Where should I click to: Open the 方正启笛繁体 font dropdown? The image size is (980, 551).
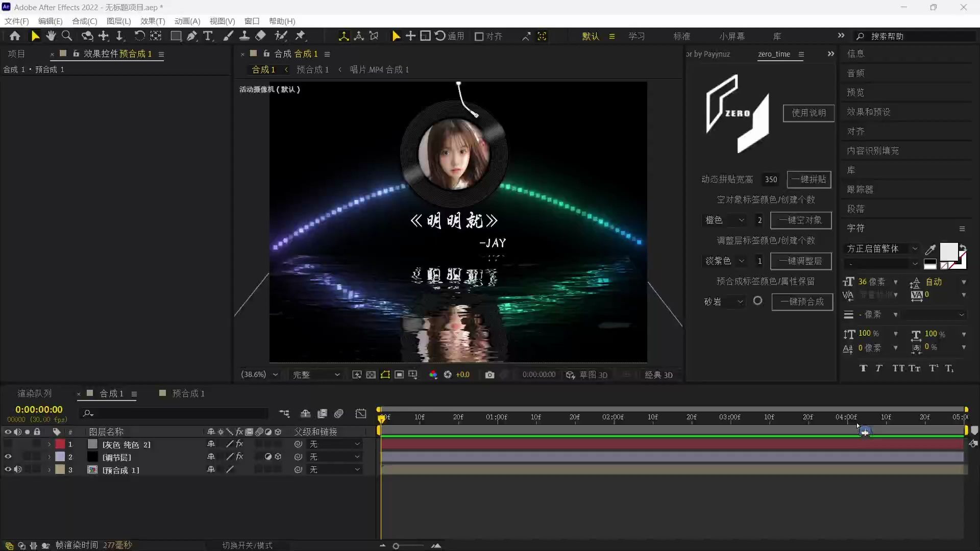pos(882,249)
